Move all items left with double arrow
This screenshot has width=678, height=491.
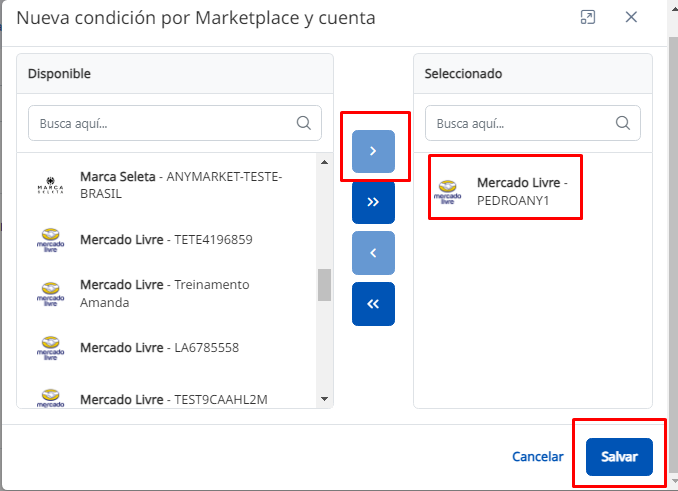point(373,304)
